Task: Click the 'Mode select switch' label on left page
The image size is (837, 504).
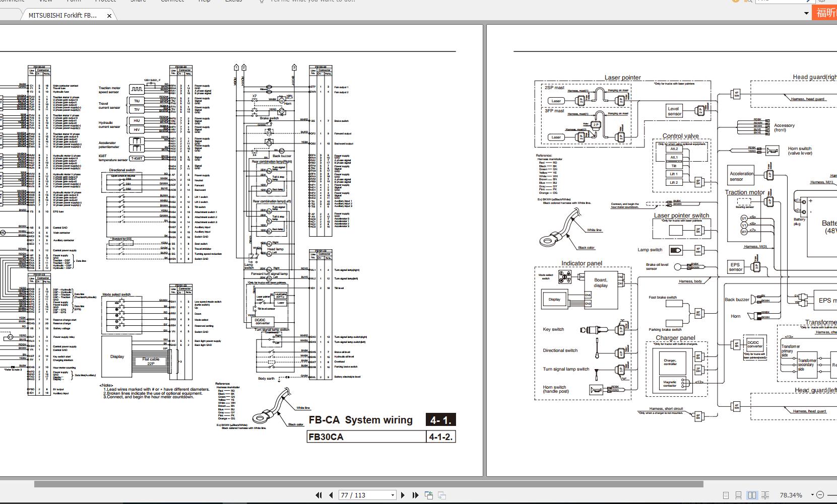Action: tap(116, 295)
